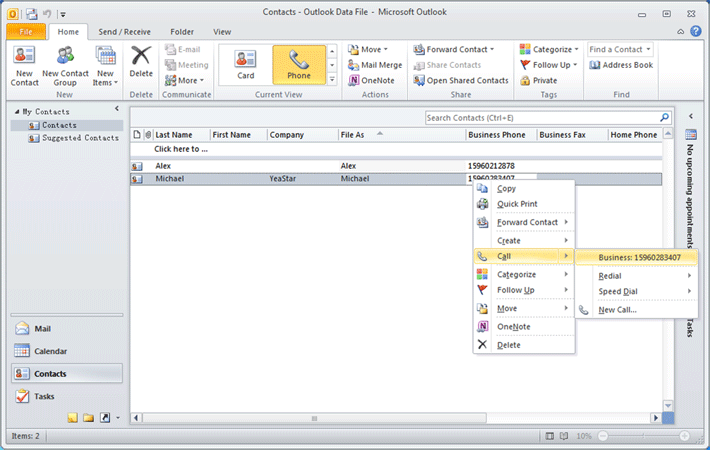Sort by the File As column
The image size is (710, 450).
click(x=402, y=135)
